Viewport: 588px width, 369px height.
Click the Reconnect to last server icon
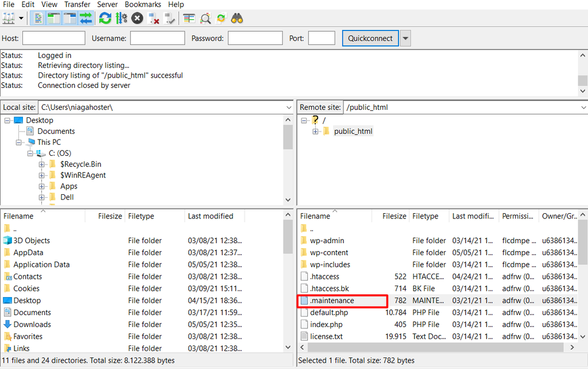click(170, 18)
